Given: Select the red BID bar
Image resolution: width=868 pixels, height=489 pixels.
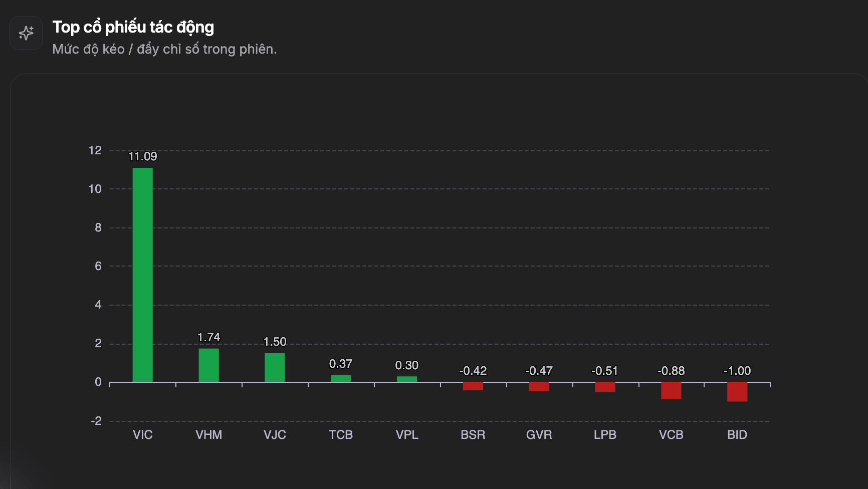Looking at the screenshot, I should (737, 392).
